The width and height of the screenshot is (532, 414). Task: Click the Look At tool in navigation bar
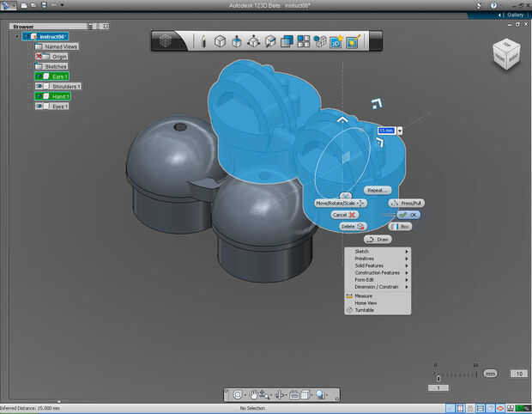294,394
